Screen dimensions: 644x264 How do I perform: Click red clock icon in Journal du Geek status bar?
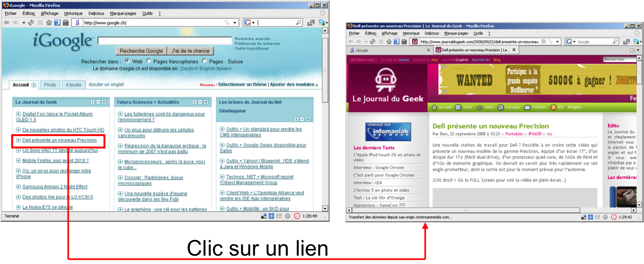coord(614,217)
